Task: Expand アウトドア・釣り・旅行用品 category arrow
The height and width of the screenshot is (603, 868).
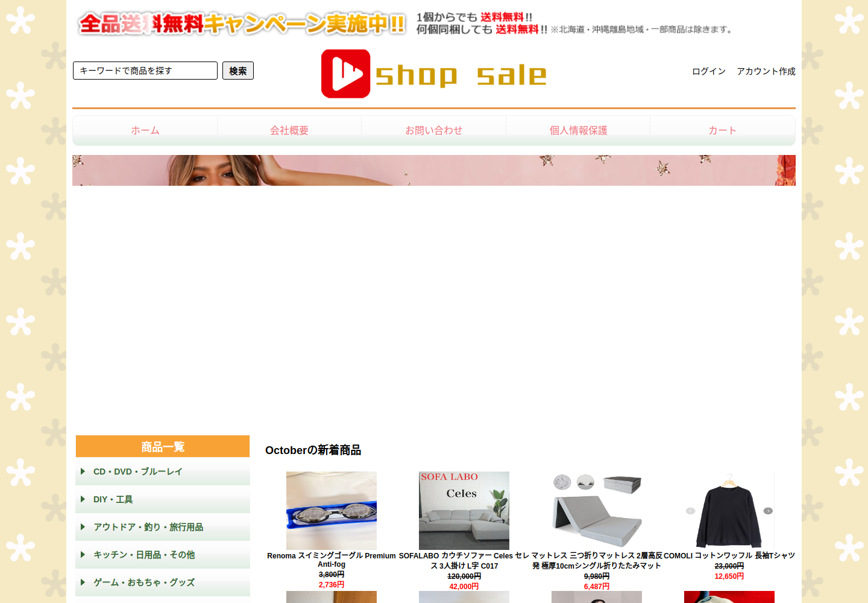Action: (x=83, y=527)
